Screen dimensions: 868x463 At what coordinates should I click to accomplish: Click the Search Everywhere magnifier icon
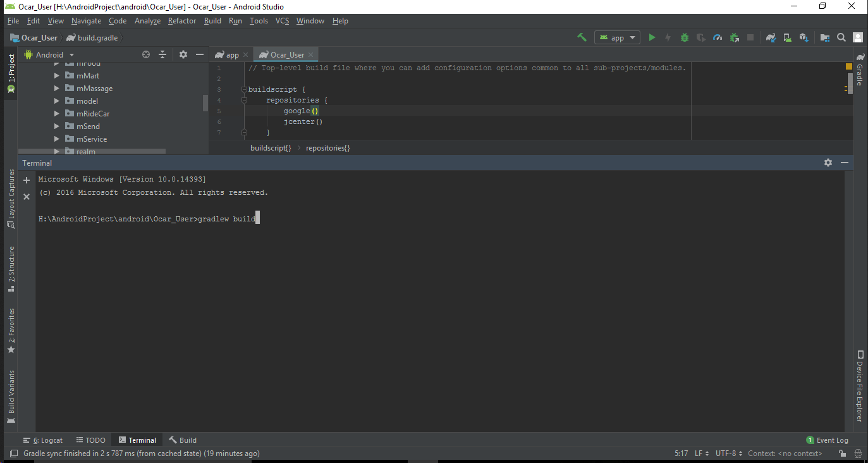tap(841, 37)
